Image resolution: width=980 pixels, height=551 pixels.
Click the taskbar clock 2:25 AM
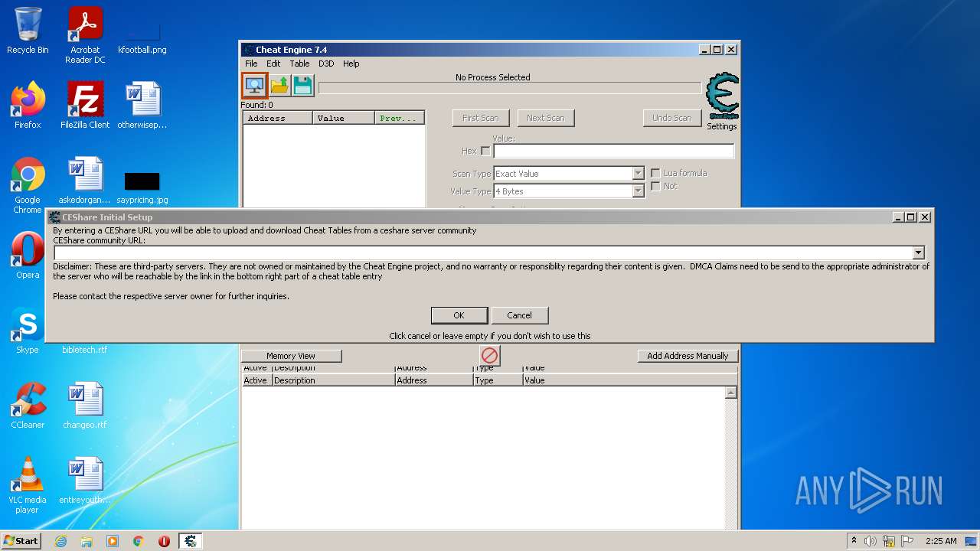[x=941, y=541]
